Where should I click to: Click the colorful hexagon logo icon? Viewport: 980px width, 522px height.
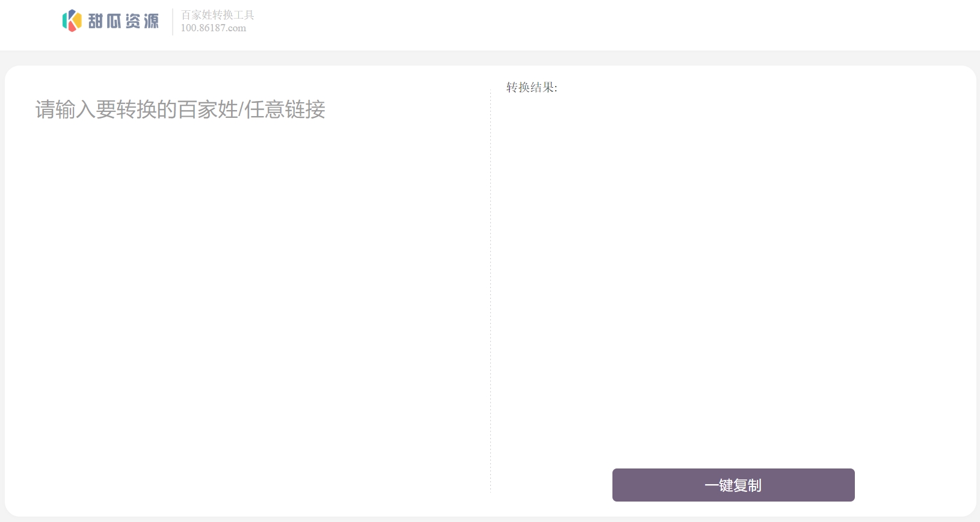72,21
